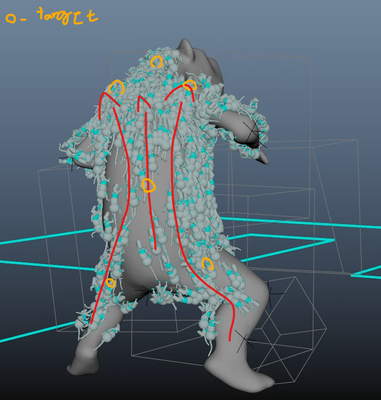Click the character's pointed right hand tip
This screenshot has width=381, height=400.
point(262,157)
